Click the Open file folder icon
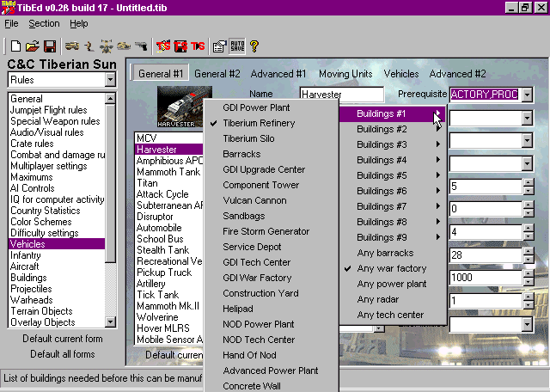The image size is (550, 392). 33,46
